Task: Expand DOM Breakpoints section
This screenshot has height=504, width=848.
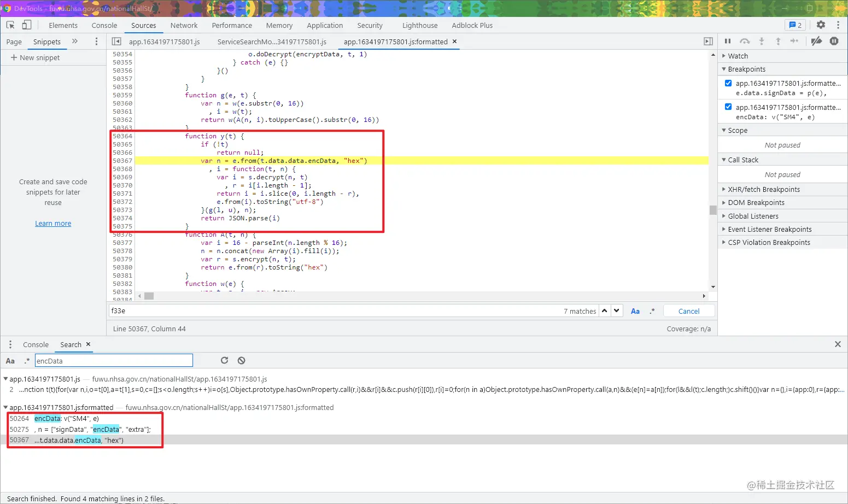Action: click(x=782, y=202)
